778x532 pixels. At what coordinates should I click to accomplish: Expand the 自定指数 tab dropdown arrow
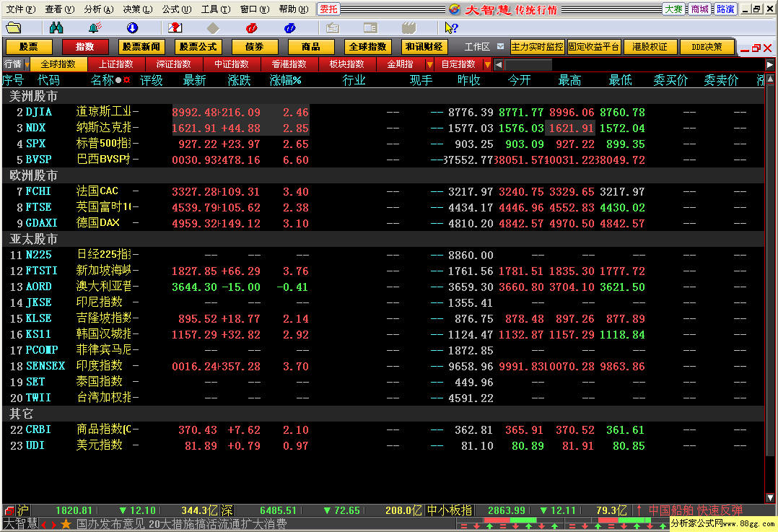click(488, 64)
